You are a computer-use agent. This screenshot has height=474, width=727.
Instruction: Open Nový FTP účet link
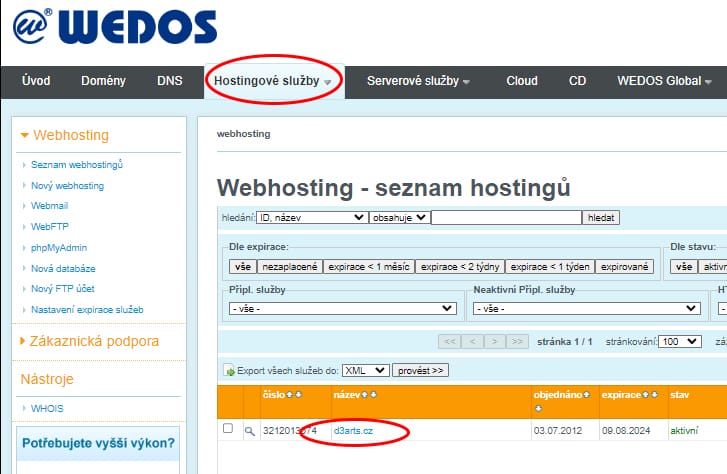pos(63,288)
